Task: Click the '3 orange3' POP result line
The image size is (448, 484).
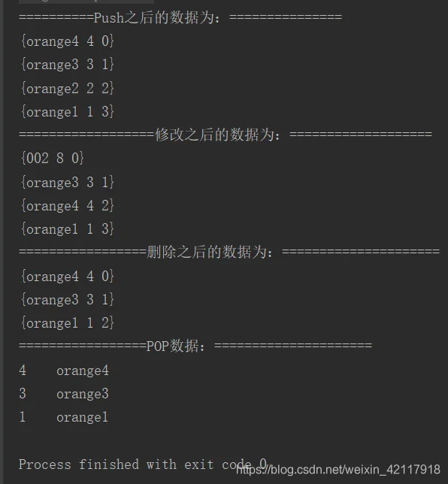Action: (64, 394)
